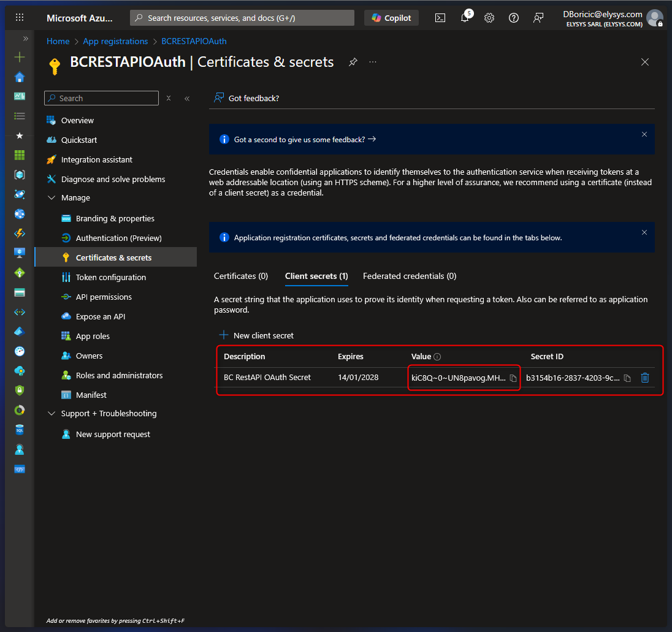Collapse the Manage section
The image size is (672, 632).
coord(52,198)
